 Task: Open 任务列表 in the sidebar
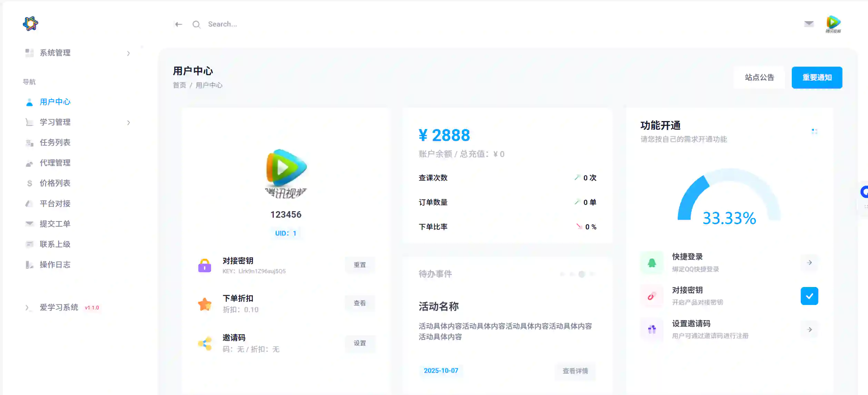55,142
